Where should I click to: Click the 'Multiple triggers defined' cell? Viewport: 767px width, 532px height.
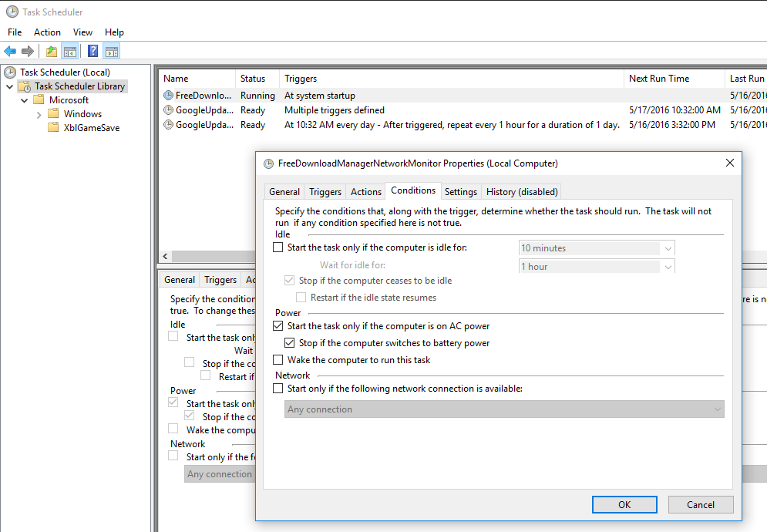point(335,110)
